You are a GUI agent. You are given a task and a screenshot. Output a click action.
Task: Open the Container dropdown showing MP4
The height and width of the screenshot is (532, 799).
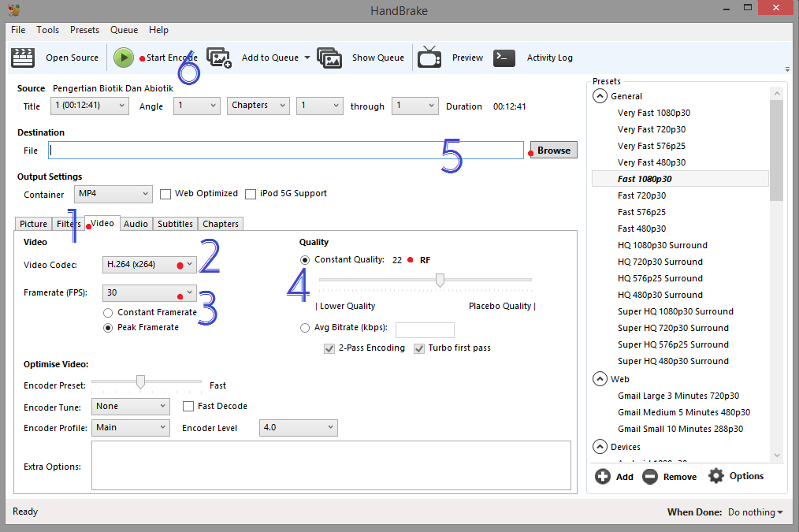click(x=113, y=194)
